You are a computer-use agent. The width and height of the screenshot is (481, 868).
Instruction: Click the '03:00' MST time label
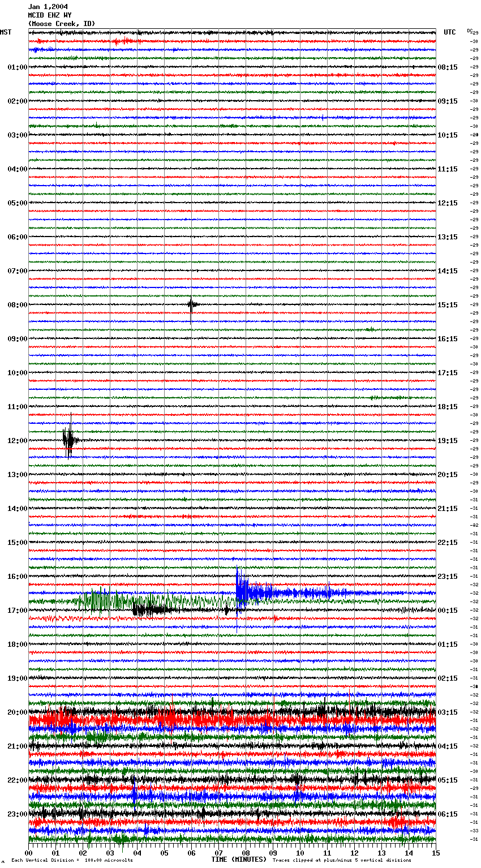[18, 135]
